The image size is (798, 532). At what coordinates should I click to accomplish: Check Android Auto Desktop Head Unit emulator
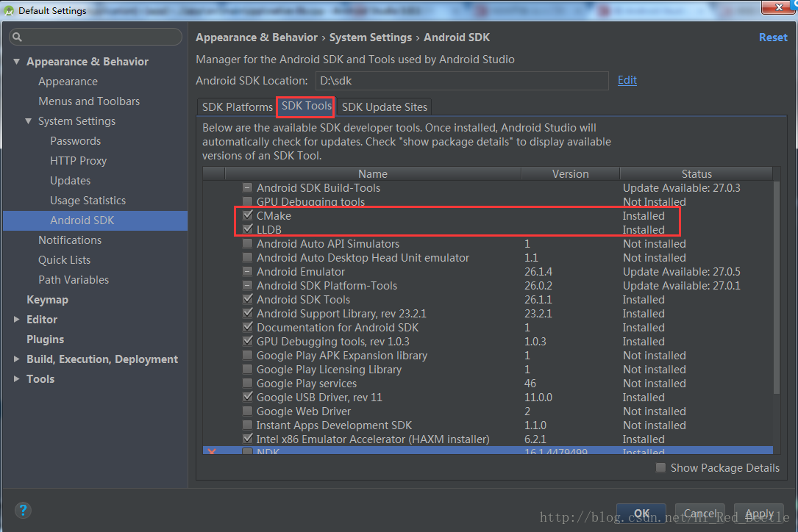pos(247,257)
